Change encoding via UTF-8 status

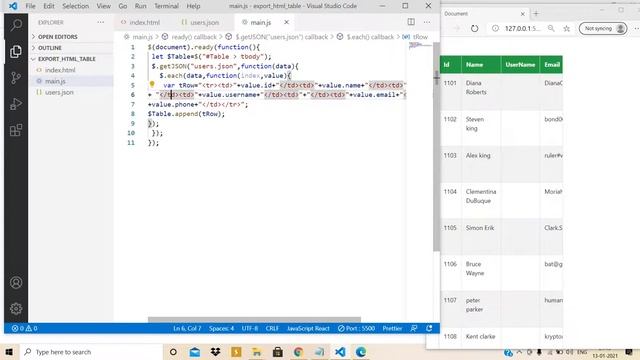tap(250, 328)
